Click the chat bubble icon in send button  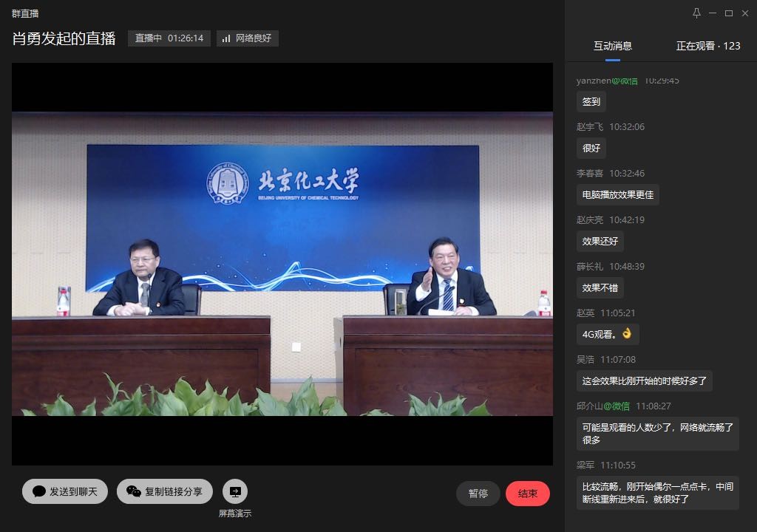pos(39,492)
